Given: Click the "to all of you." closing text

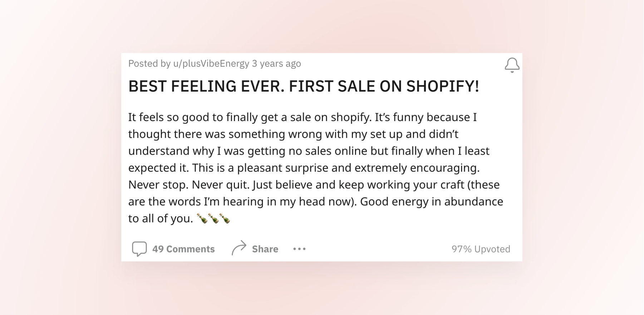Looking at the screenshot, I should [161, 218].
